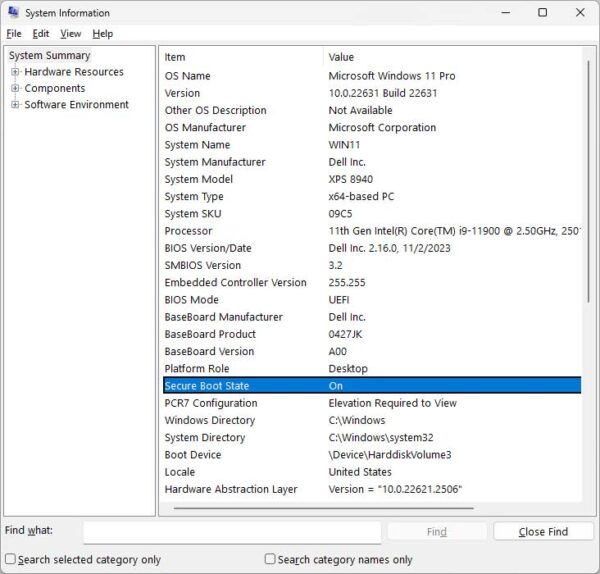Expand the Software Environment node
The height and width of the screenshot is (574, 600).
(15, 104)
